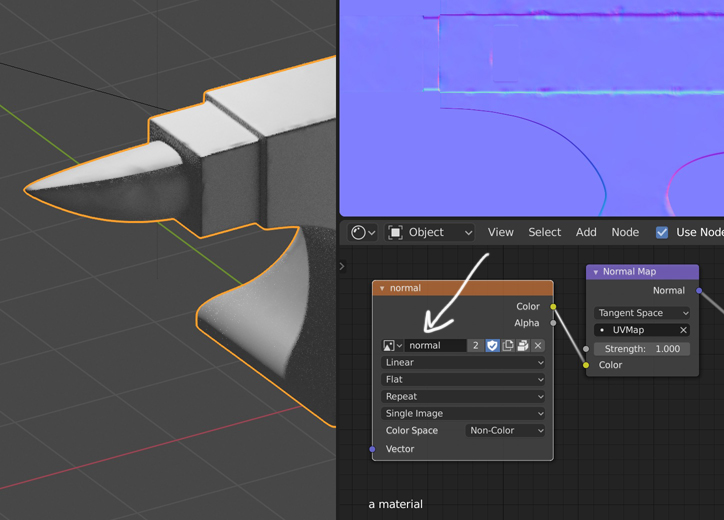
Task: Open the shader editor type menu
Action: (363, 232)
